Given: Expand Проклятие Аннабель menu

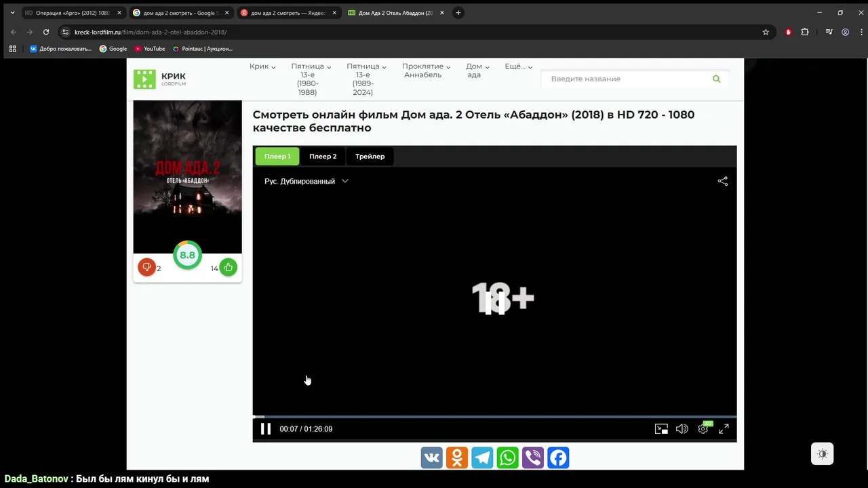Looking at the screenshot, I should [426, 70].
